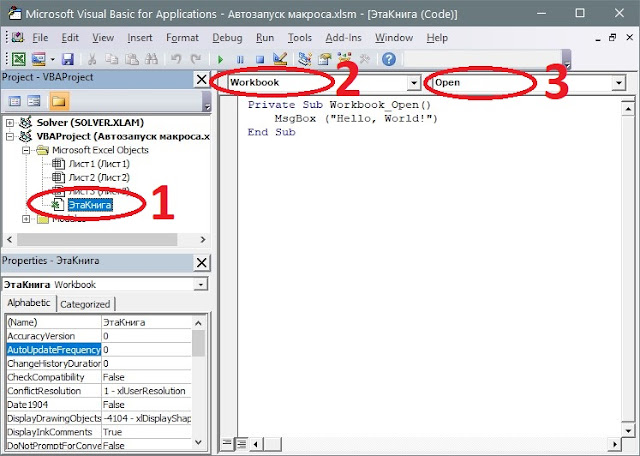Screen dimensions: 640x456
Task: Open the Insert menu
Action: [x=140, y=38]
